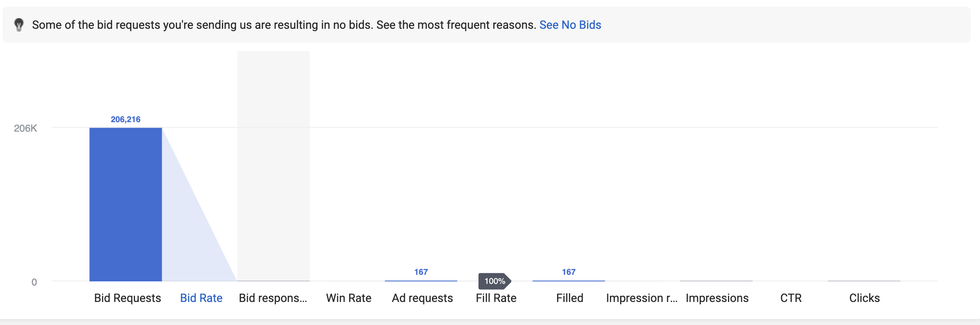
Task: Click the CTR label
Action: [791, 298]
